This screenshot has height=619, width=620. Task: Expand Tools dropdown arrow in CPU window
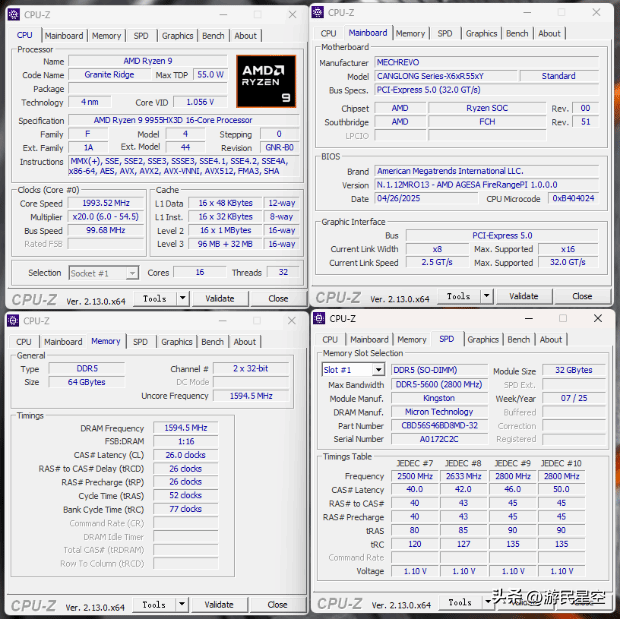183,298
